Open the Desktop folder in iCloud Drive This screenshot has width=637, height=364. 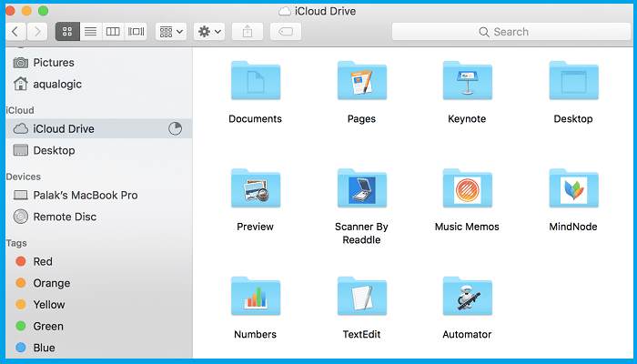(x=573, y=80)
